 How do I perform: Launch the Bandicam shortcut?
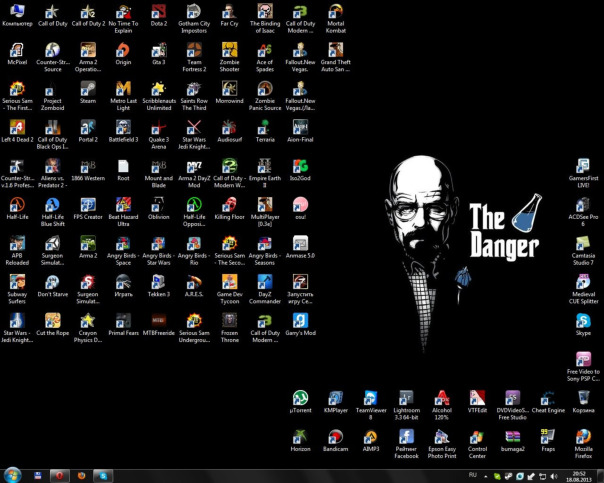click(x=336, y=441)
